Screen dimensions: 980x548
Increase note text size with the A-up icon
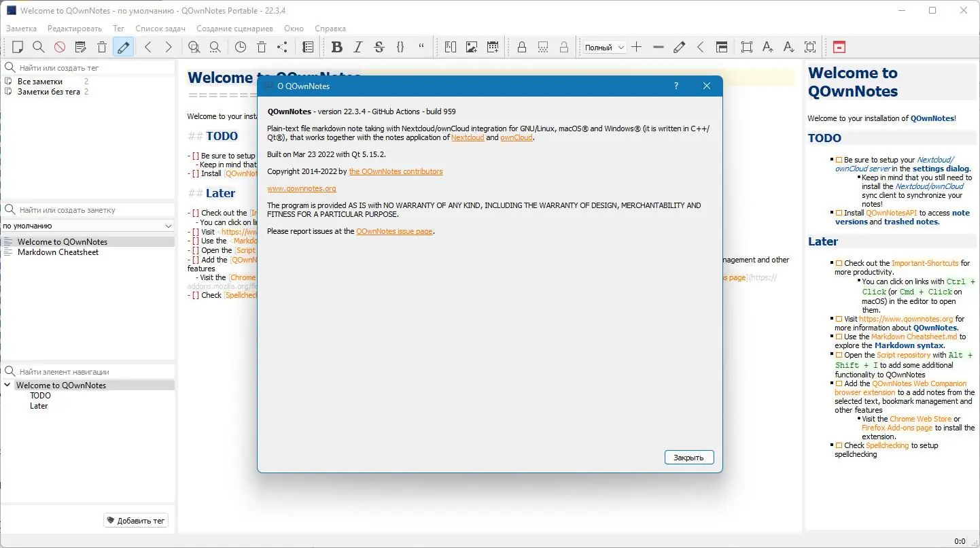coord(767,47)
